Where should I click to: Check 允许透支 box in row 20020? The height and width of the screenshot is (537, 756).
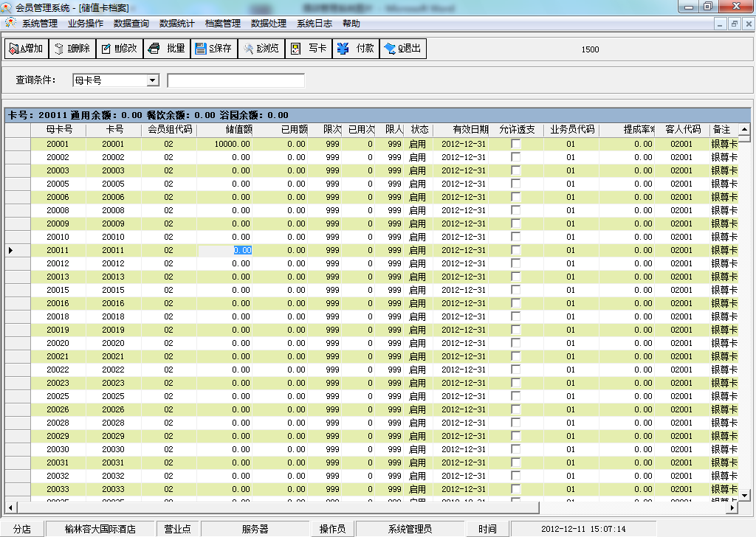[515, 343]
